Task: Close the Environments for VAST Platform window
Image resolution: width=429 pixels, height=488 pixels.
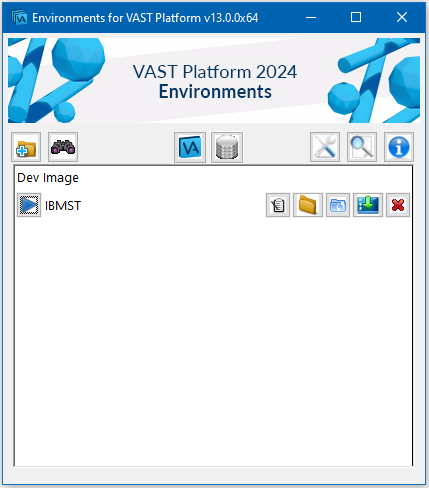Action: point(402,17)
